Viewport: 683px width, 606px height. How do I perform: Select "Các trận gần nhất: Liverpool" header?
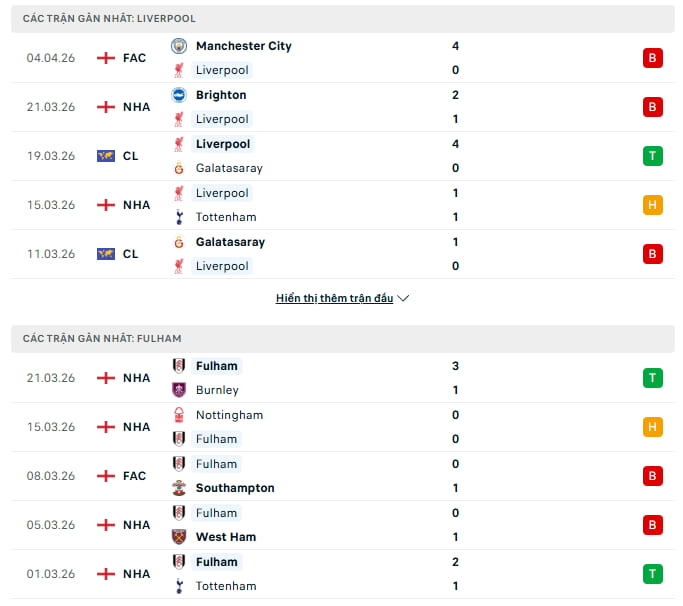coord(110,18)
